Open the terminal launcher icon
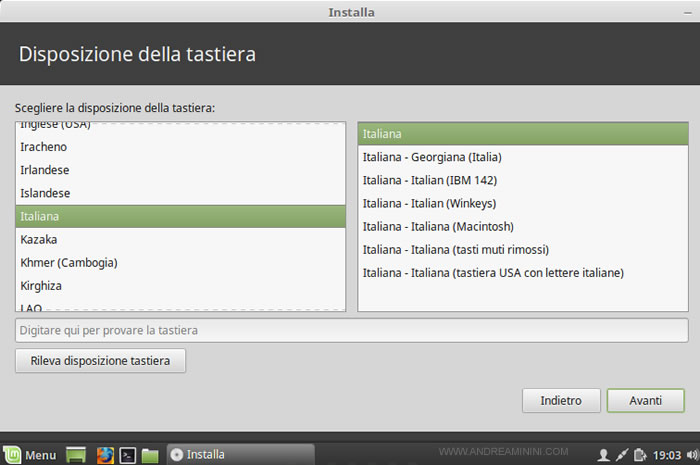Screen dimensions: 700x465 (x=128, y=455)
